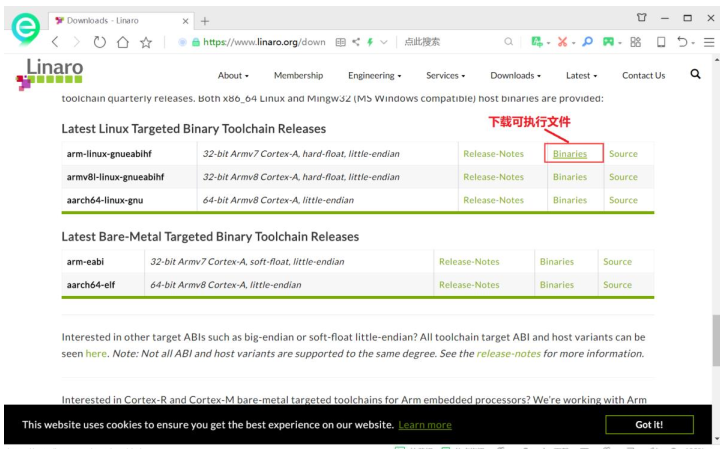Open the Services dropdown menu
This screenshot has height=449, width=720.
[445, 75]
